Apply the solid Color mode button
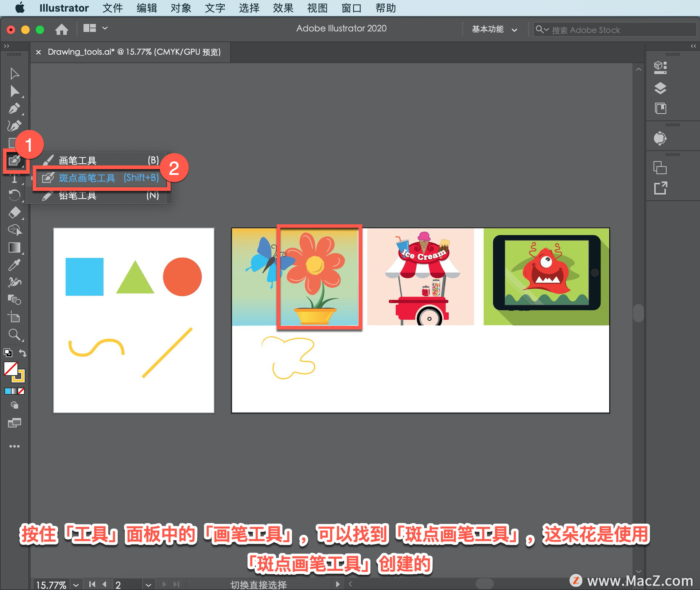The height and width of the screenshot is (590, 700). pyautogui.click(x=8, y=391)
